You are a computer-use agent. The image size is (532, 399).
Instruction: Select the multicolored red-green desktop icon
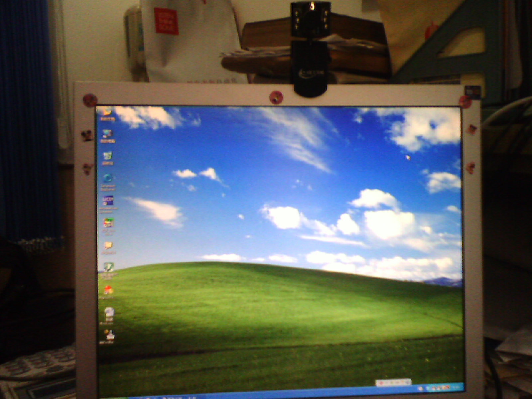[108, 222]
